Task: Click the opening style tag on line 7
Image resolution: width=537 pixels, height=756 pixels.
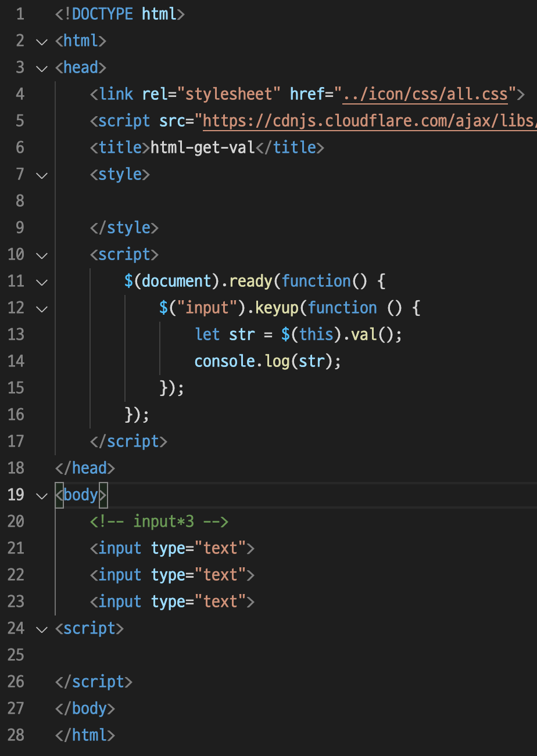Action: pos(120,174)
